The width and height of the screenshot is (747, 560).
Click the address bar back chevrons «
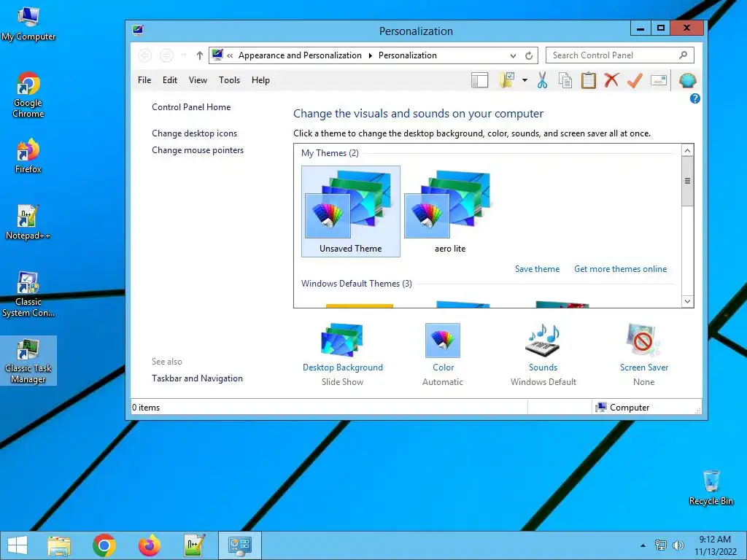click(230, 55)
